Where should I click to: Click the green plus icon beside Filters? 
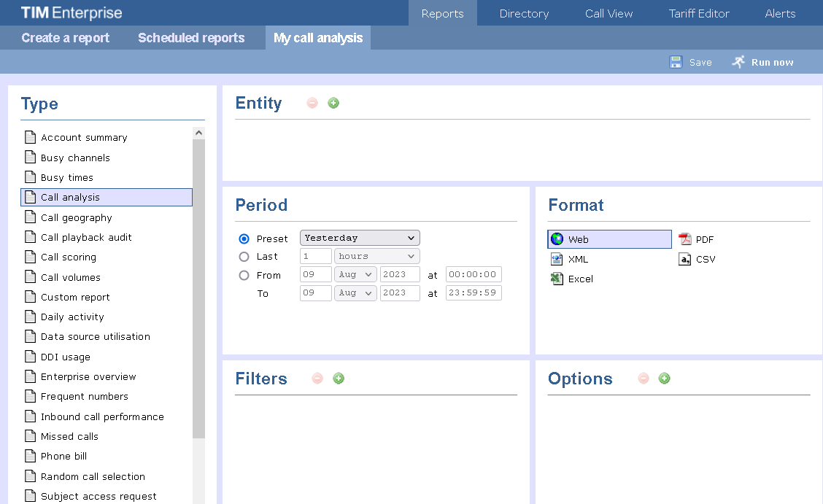click(x=339, y=378)
